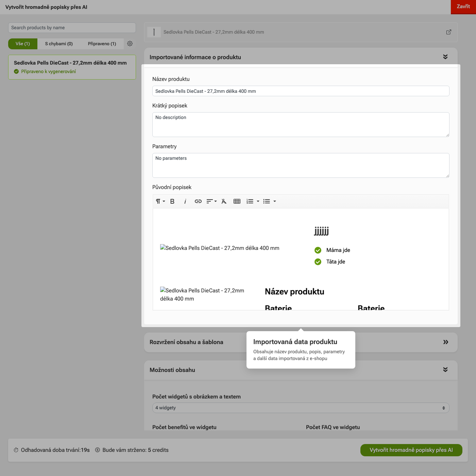This screenshot has height=476, width=476.
Task: Click the Parametry textarea
Action: [301, 165]
